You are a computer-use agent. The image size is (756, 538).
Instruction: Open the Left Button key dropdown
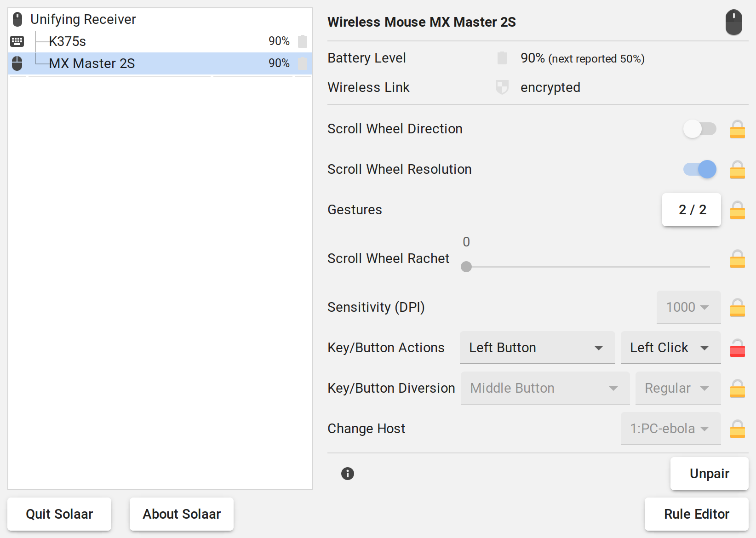coord(538,348)
